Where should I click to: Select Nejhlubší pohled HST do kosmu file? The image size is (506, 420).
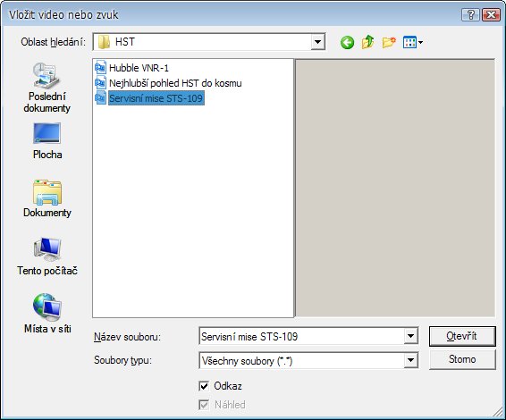pos(168,83)
